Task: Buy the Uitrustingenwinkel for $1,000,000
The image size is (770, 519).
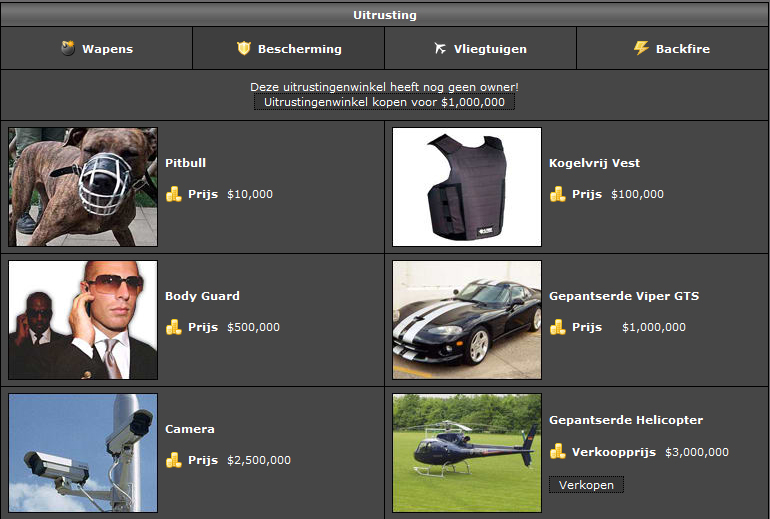Action: (385, 102)
